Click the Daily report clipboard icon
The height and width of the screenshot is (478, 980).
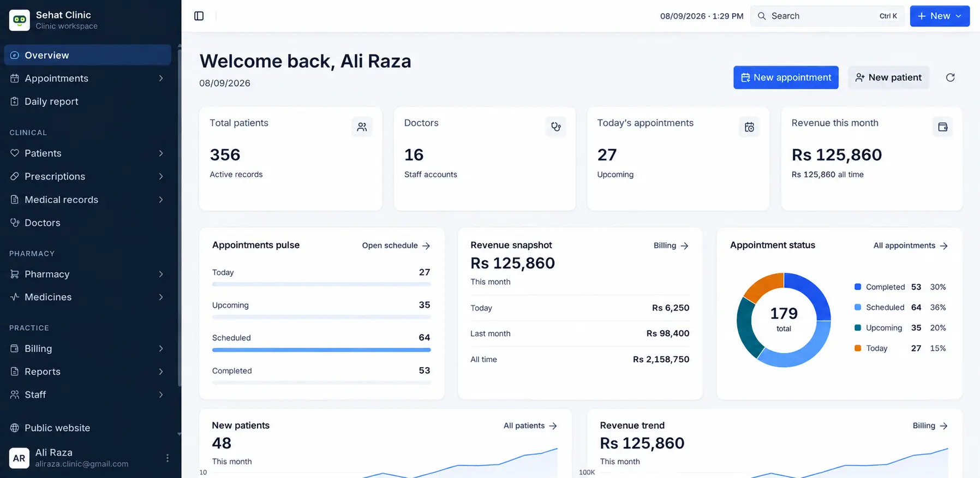tap(15, 101)
